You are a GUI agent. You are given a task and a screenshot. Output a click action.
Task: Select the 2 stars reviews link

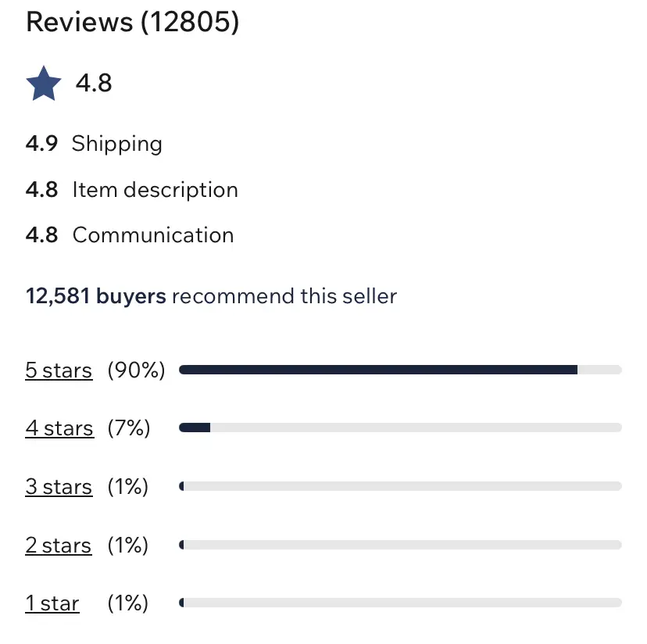tap(59, 545)
